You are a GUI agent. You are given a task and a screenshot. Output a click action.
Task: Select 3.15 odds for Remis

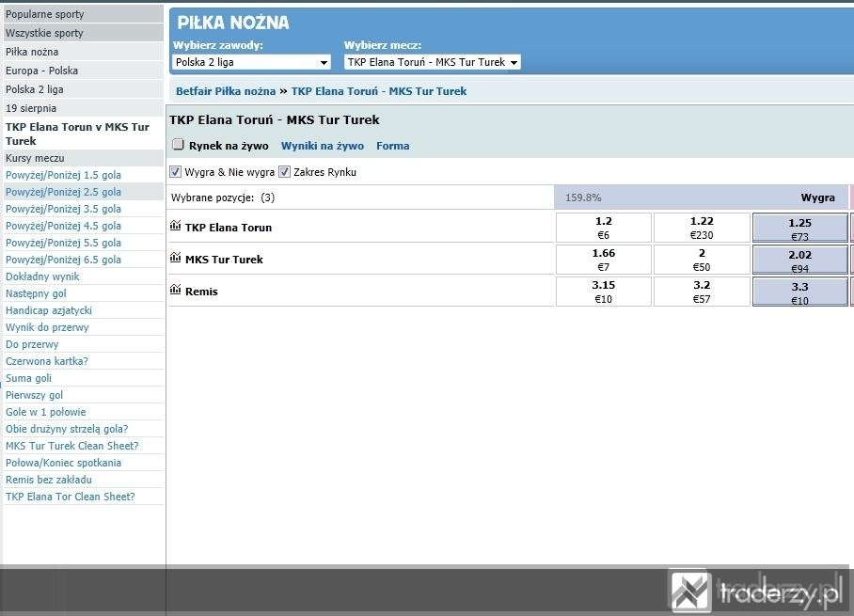click(x=604, y=292)
